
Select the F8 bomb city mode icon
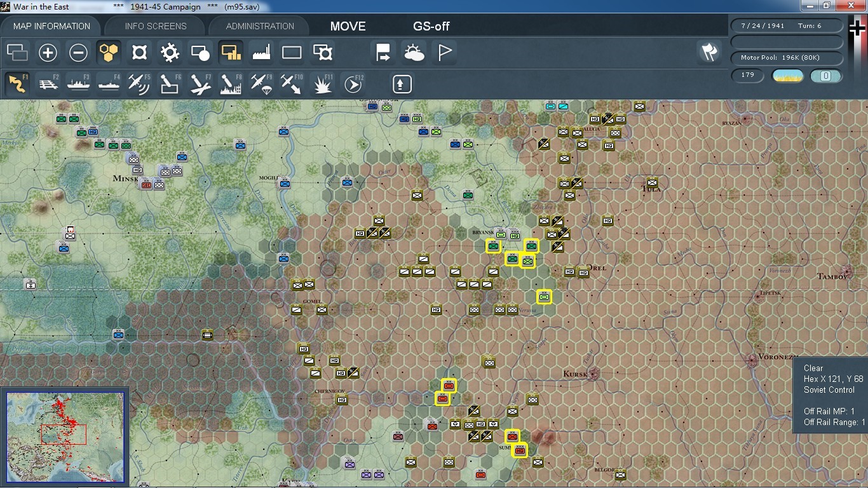click(x=231, y=84)
